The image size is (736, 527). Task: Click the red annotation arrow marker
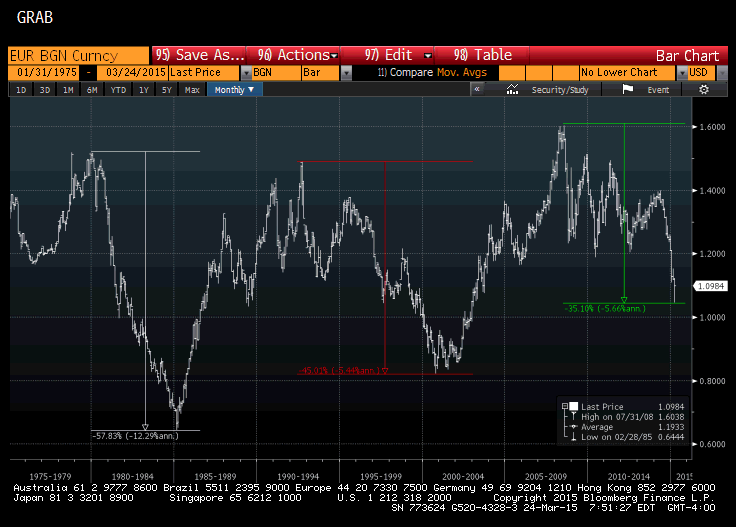pyautogui.click(x=385, y=371)
